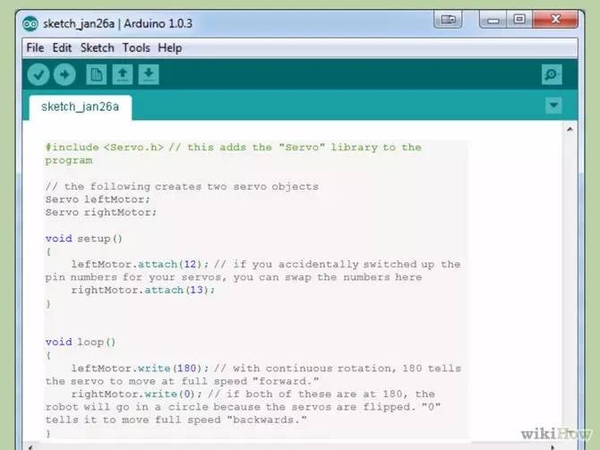Click the Verify checkmark button
Viewport: 600px width, 450px height.
pos(38,74)
